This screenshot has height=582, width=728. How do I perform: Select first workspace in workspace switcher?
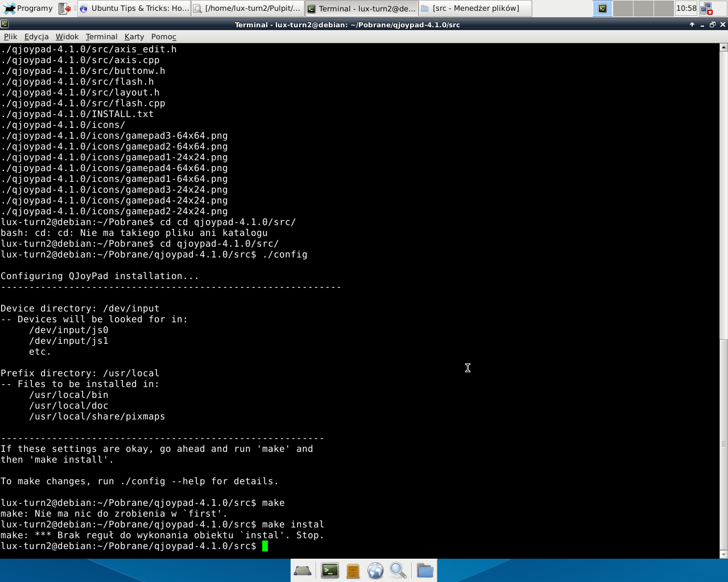pyautogui.click(x=602, y=9)
